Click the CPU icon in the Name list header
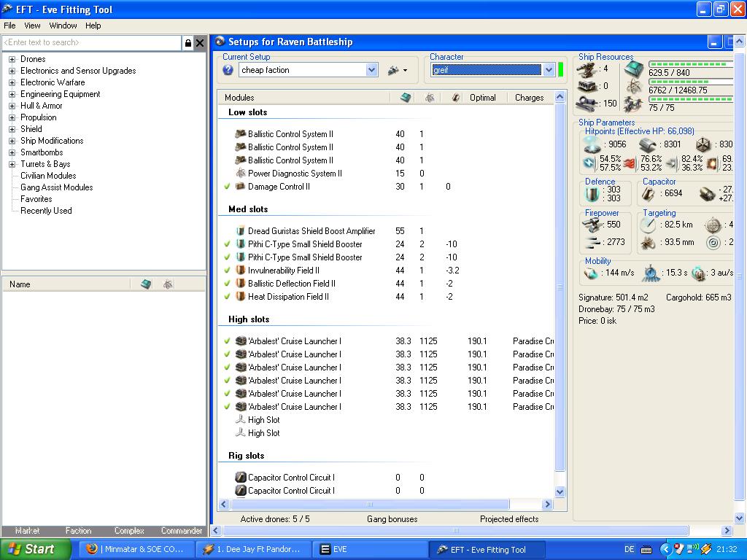 pyautogui.click(x=146, y=284)
